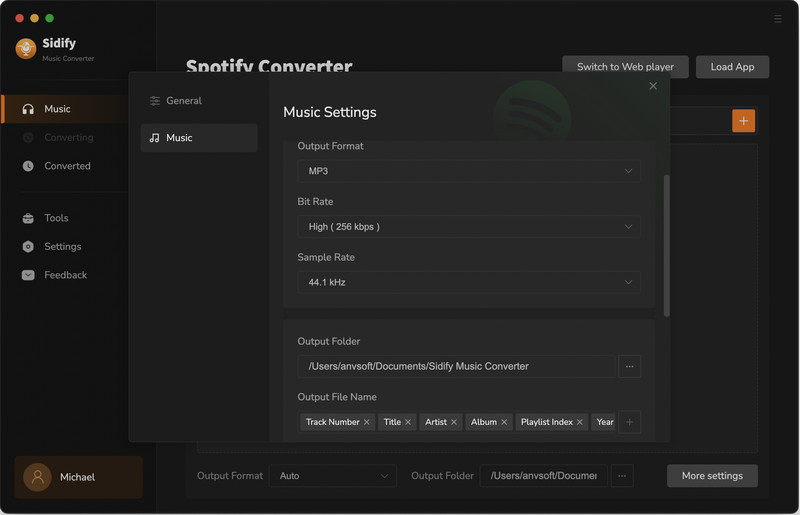Open Settings in sidebar
This screenshot has height=515, width=800.
(x=65, y=247)
